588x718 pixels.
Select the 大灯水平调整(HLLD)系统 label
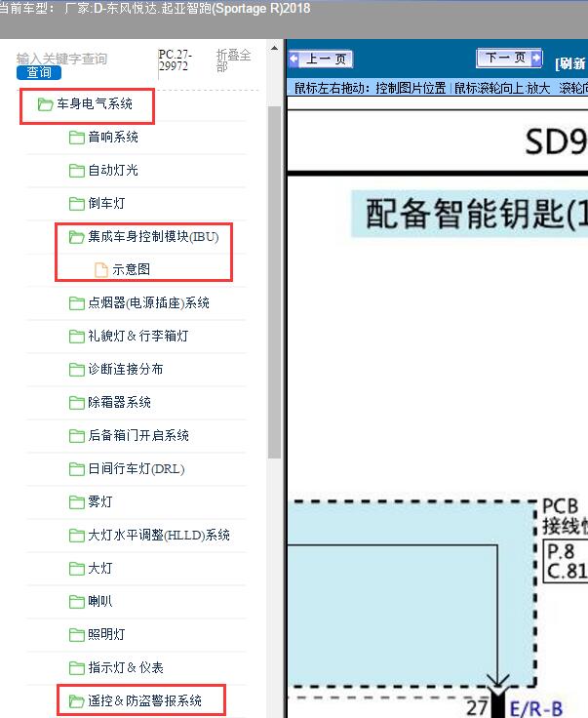pyautogui.click(x=159, y=535)
